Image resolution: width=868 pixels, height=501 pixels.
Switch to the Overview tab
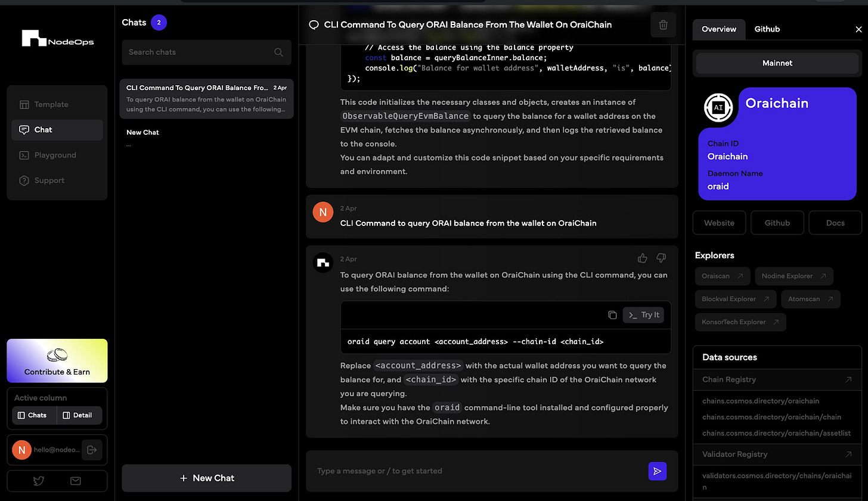pos(719,29)
